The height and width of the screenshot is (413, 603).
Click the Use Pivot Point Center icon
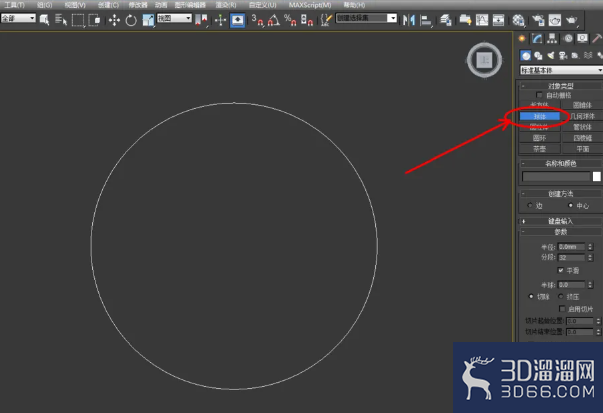click(201, 20)
